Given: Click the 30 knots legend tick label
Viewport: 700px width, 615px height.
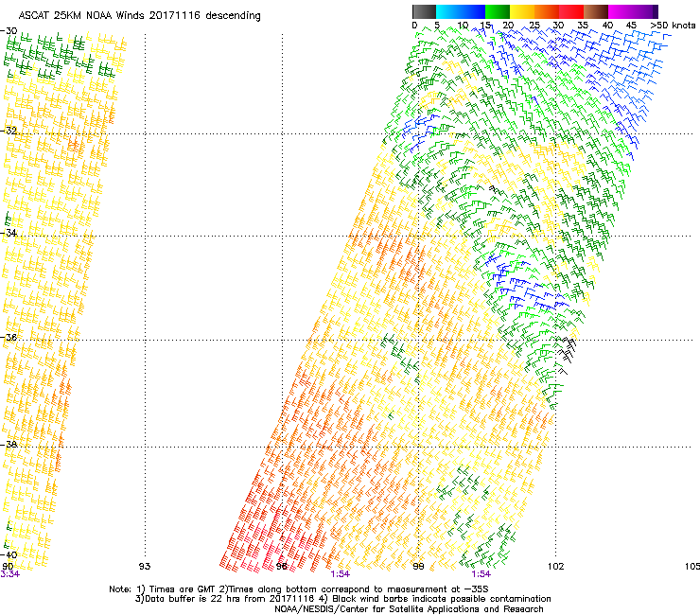Looking at the screenshot, I should (x=559, y=26).
